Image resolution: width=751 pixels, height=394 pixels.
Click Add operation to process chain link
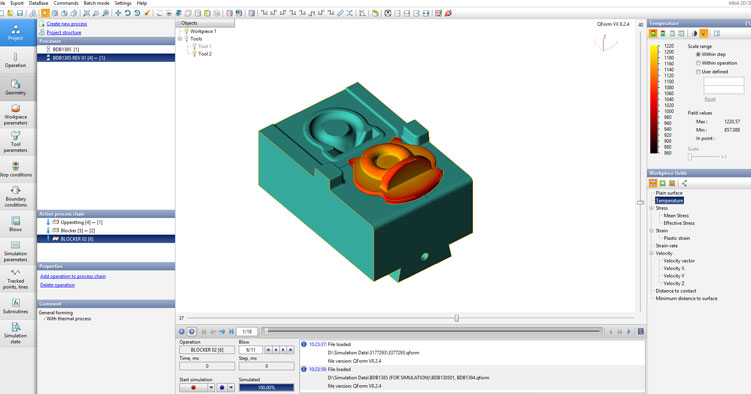(73, 276)
